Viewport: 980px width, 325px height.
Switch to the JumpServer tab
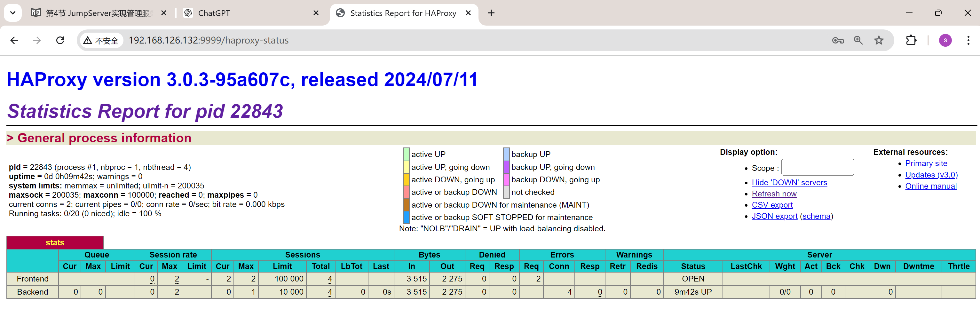click(95, 13)
